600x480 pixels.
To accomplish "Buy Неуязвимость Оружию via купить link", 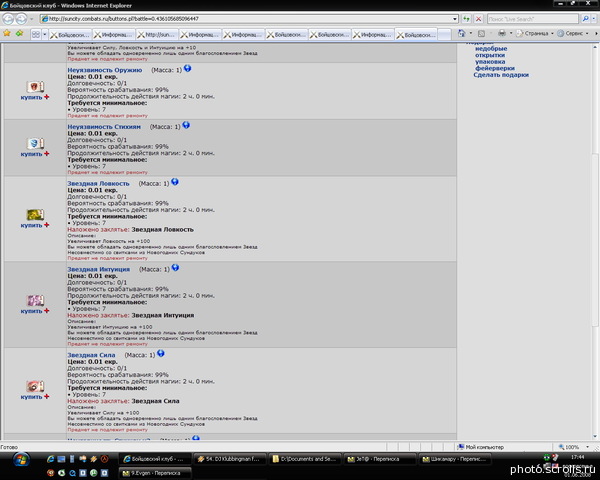I will [31, 97].
